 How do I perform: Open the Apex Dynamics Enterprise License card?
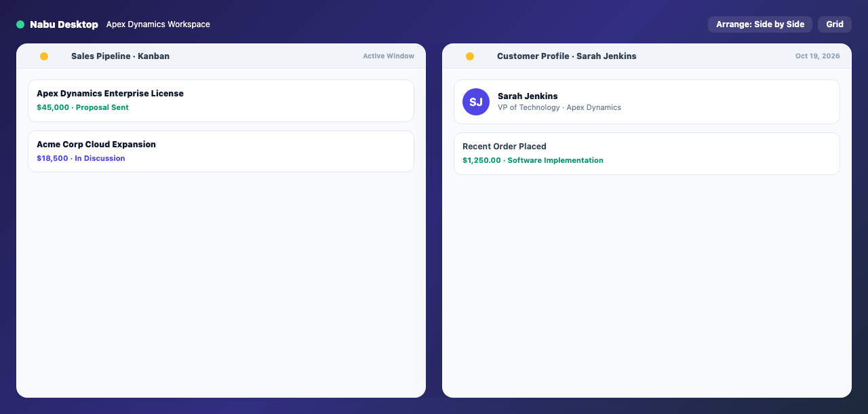tap(221, 100)
